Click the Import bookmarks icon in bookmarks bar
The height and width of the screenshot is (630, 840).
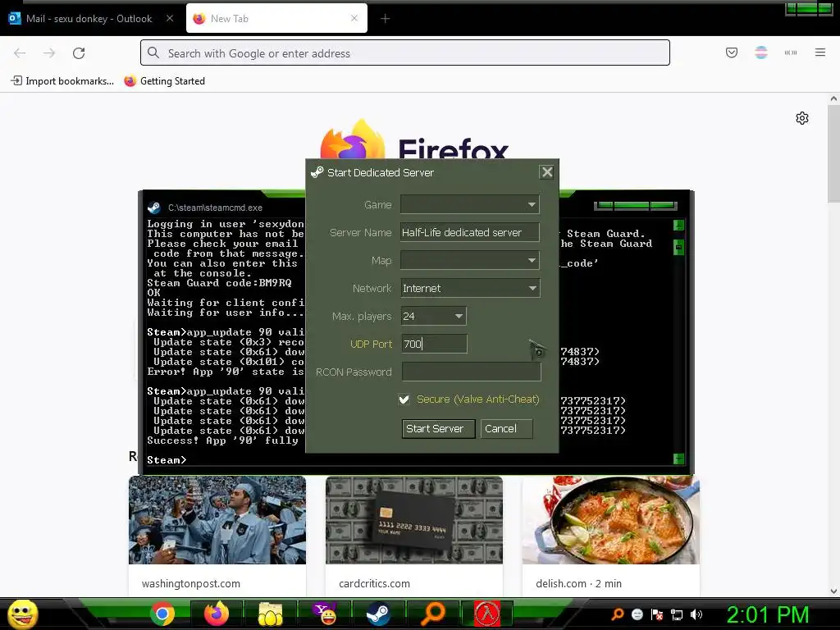(16, 81)
